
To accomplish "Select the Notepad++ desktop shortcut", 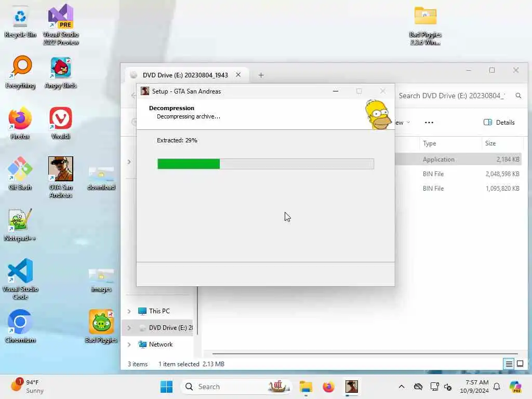I will (20, 224).
